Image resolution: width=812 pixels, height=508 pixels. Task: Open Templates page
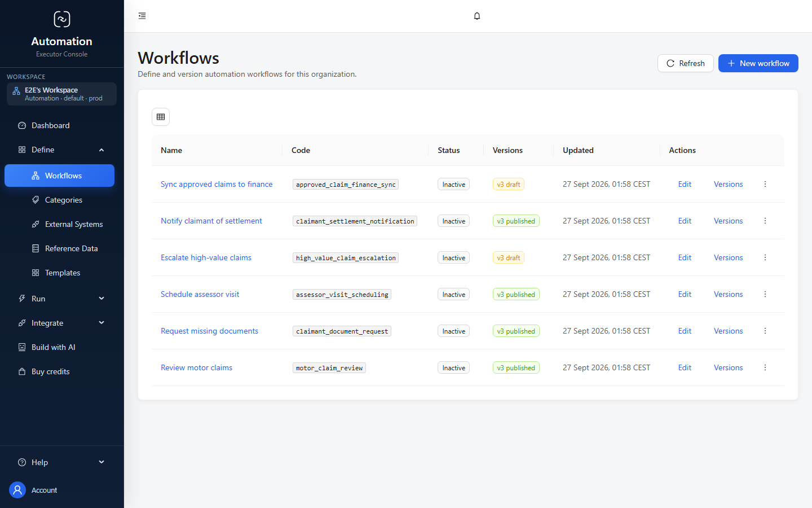point(59,273)
